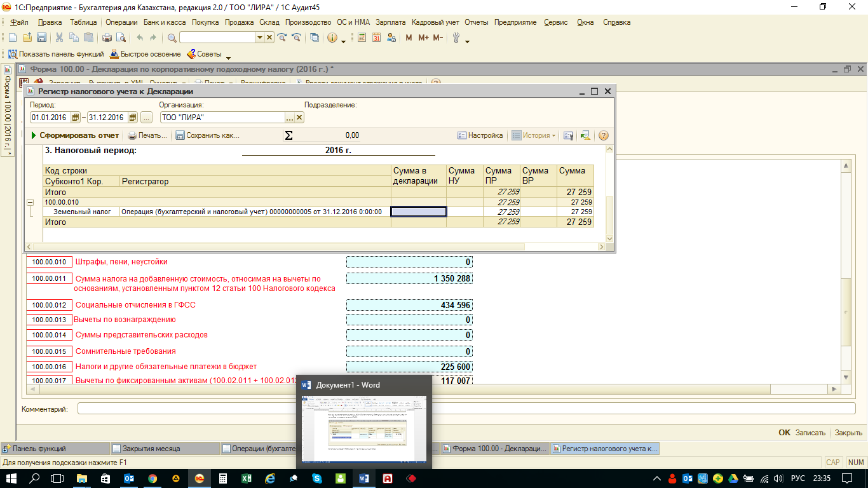Click the help question mark in register window
Viewport: 868px width, 488px height.
click(604, 135)
